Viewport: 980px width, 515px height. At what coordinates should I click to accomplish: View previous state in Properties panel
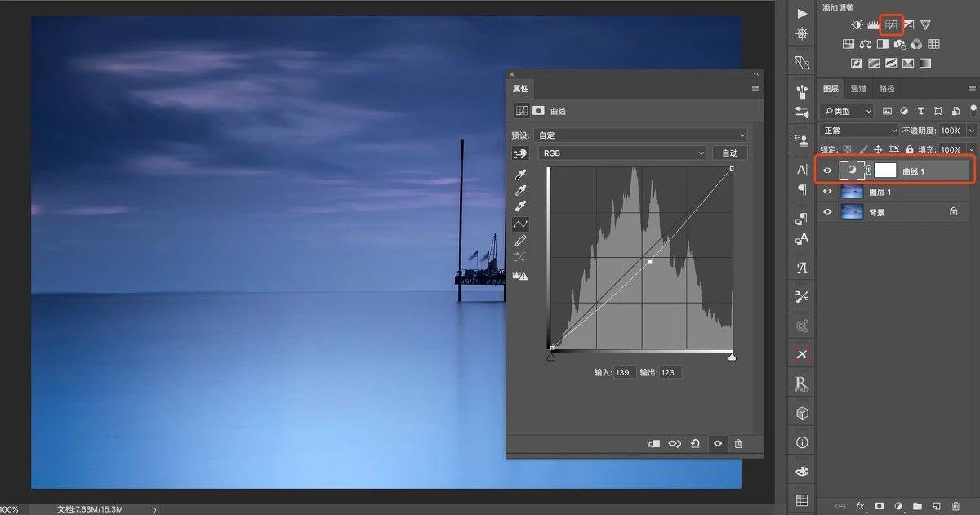(x=675, y=443)
